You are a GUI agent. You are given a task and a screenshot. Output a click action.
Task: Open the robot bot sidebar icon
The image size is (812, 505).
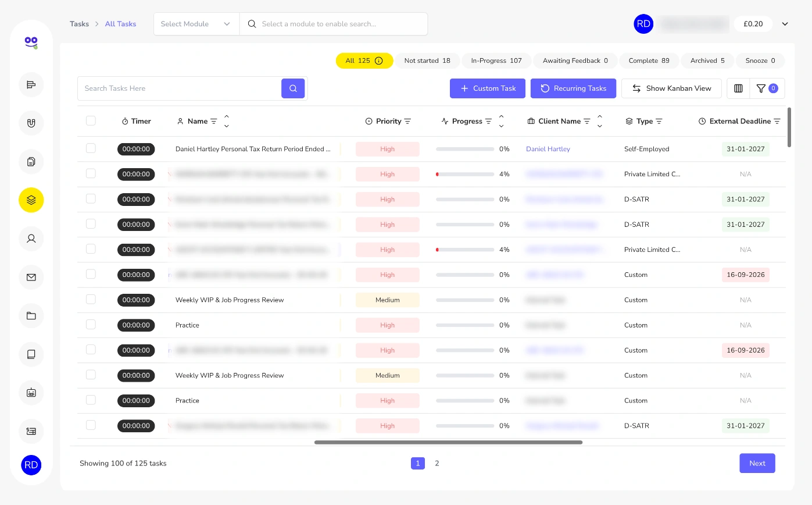tap(31, 393)
